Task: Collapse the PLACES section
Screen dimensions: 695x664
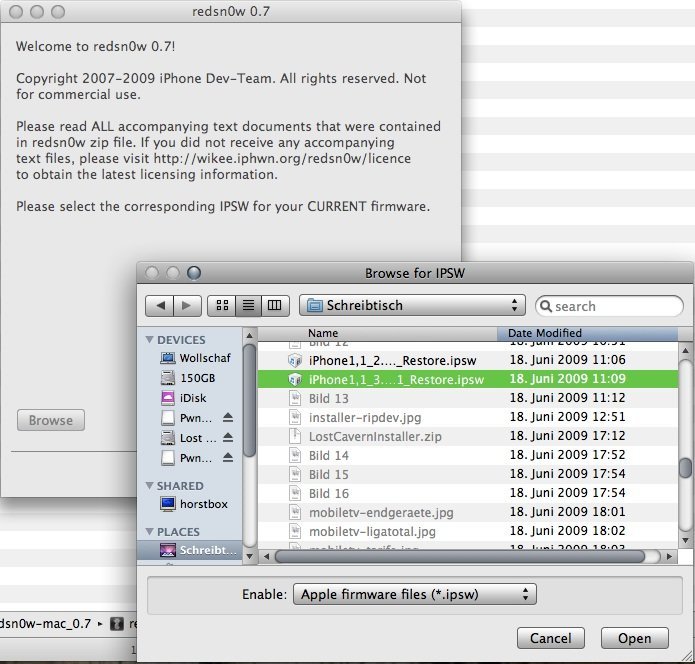Action: click(149, 531)
